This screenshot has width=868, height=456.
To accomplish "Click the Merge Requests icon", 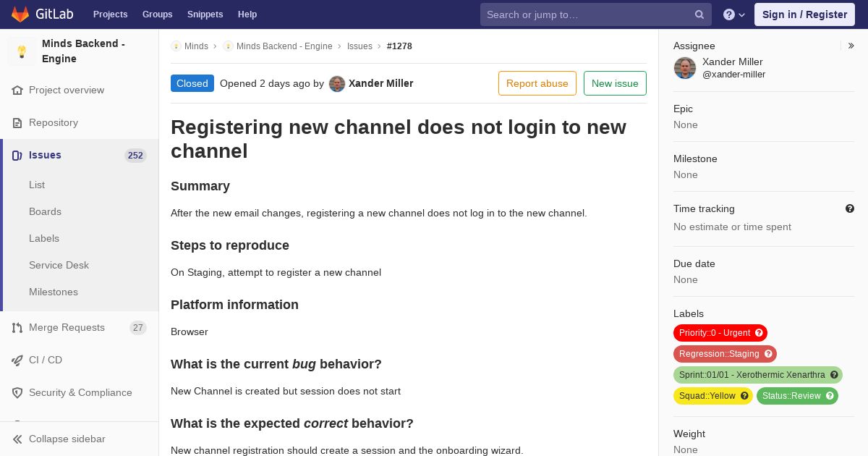I will pos(17,328).
